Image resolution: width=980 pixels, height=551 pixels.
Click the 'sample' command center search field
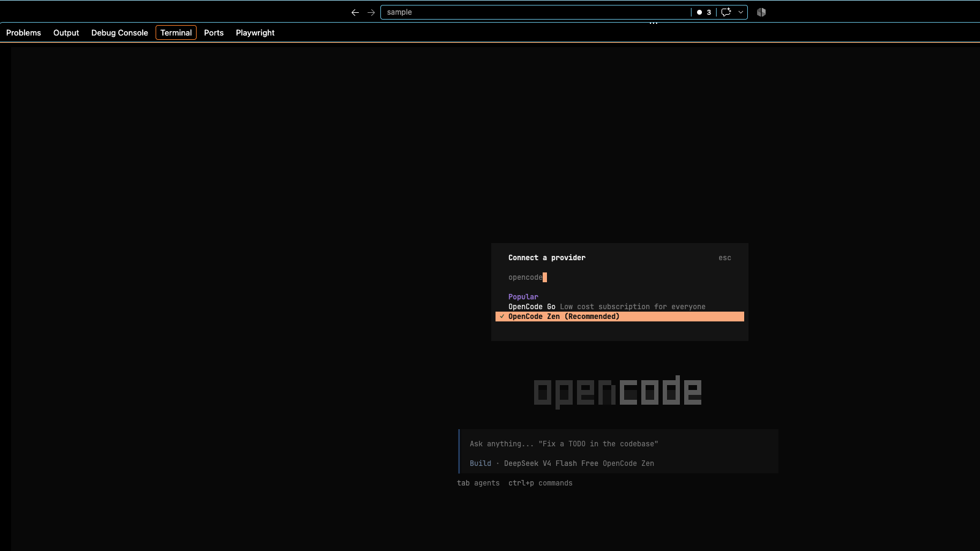pyautogui.click(x=535, y=12)
